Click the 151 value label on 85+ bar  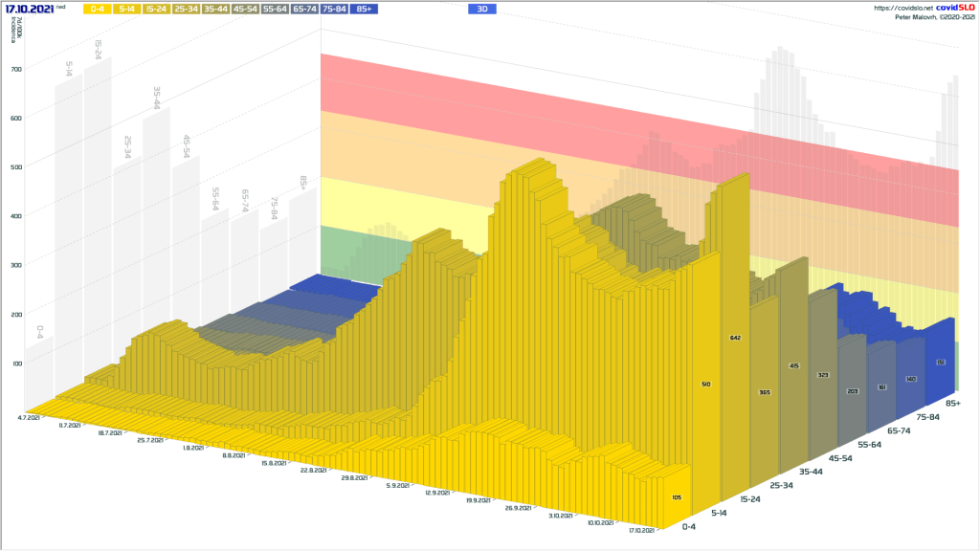(941, 362)
